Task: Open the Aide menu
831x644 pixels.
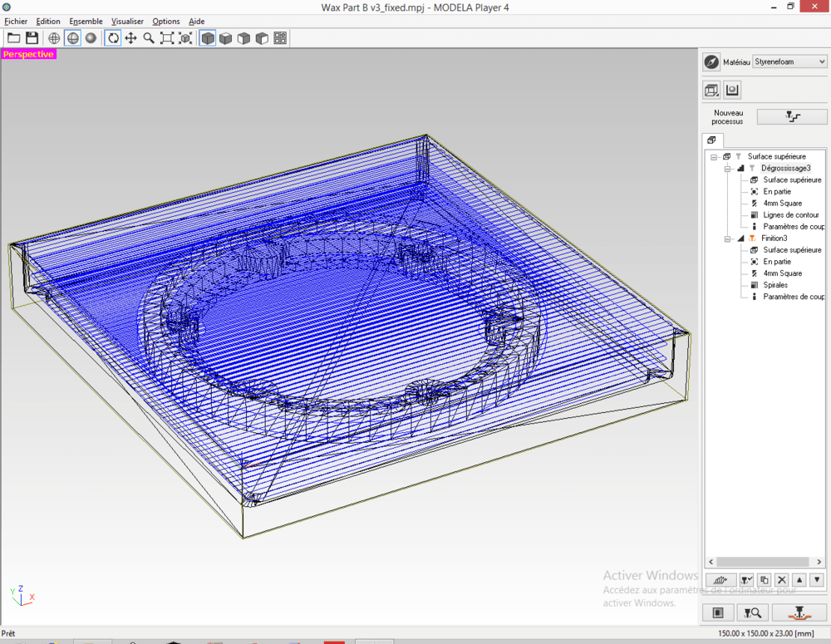Action: [197, 22]
